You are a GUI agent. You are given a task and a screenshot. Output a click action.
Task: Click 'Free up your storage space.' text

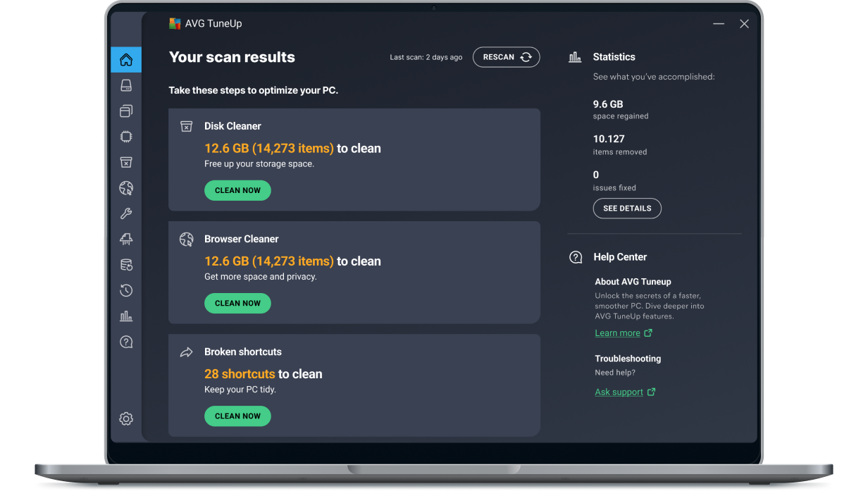pos(259,164)
